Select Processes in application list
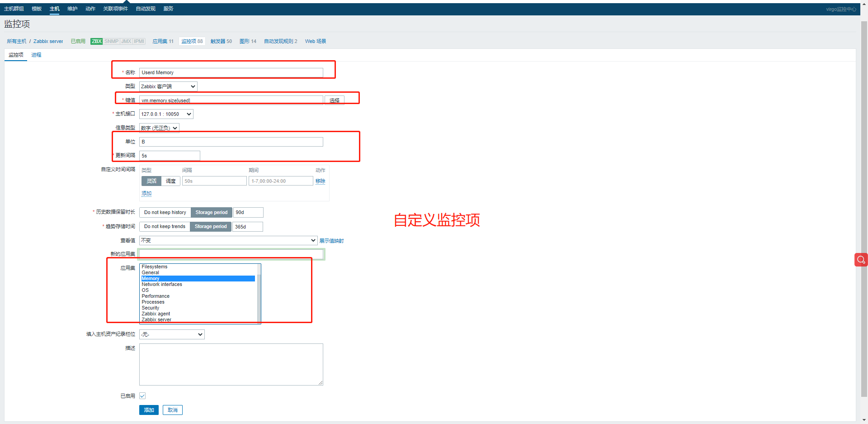The width and height of the screenshot is (868, 424). point(198,302)
